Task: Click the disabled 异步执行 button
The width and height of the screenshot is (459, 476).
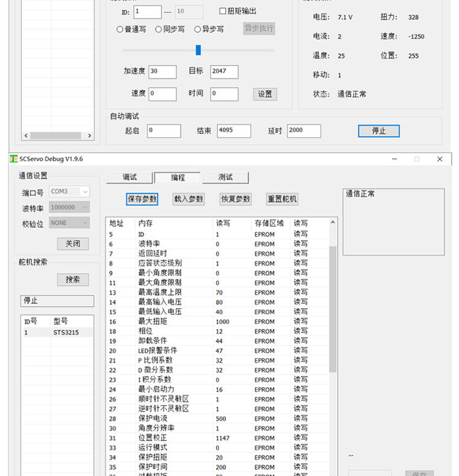Action: [259, 29]
